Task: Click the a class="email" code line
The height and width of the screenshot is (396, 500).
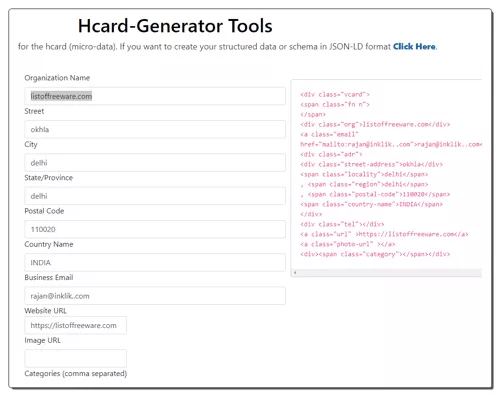Action: point(329,134)
